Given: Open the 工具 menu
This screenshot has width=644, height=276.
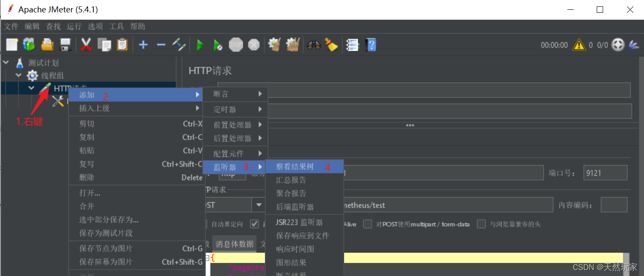Looking at the screenshot, I should (116, 26).
